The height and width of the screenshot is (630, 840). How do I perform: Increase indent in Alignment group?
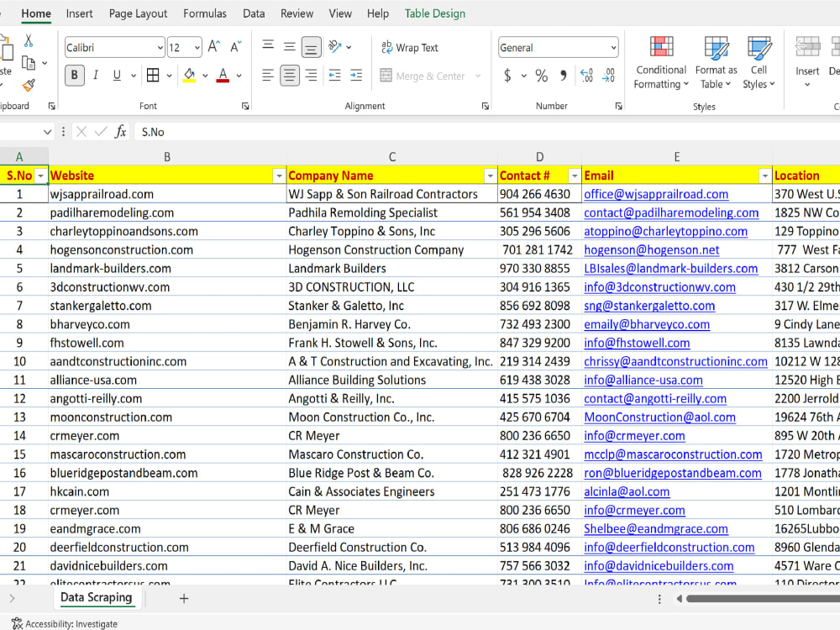(x=356, y=75)
